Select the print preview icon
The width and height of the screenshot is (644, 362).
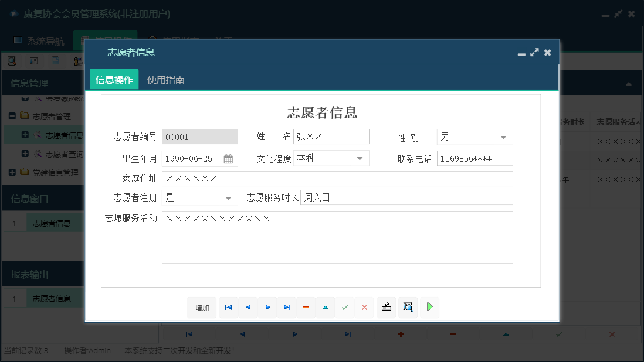(408, 307)
